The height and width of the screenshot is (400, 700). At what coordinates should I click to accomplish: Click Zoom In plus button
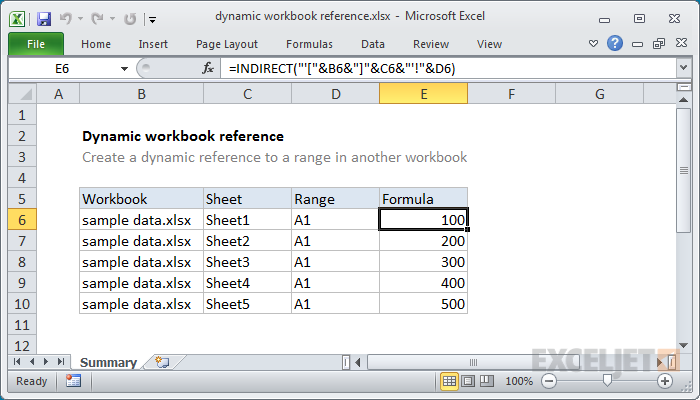coord(665,381)
